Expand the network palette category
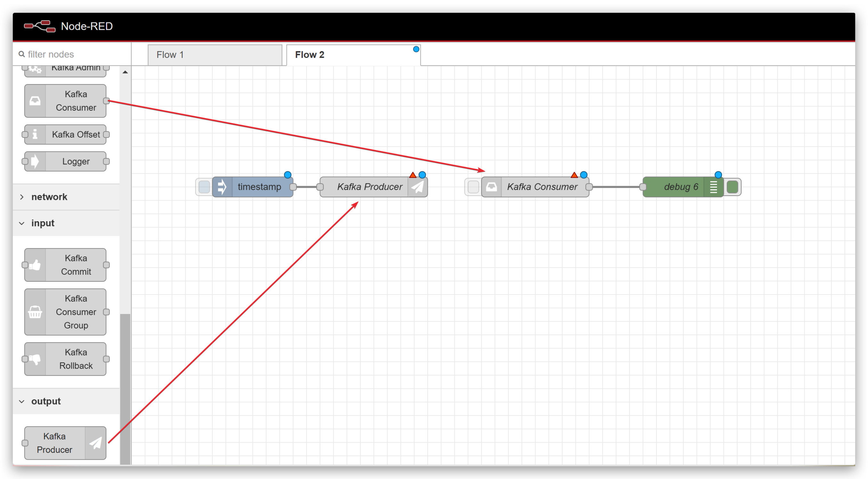This screenshot has height=479, width=868. tap(66, 197)
